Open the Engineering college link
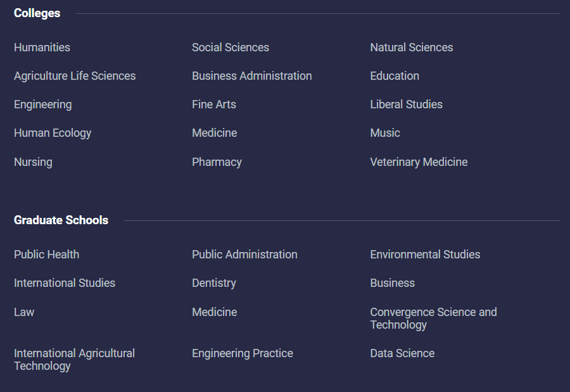 [x=43, y=104]
